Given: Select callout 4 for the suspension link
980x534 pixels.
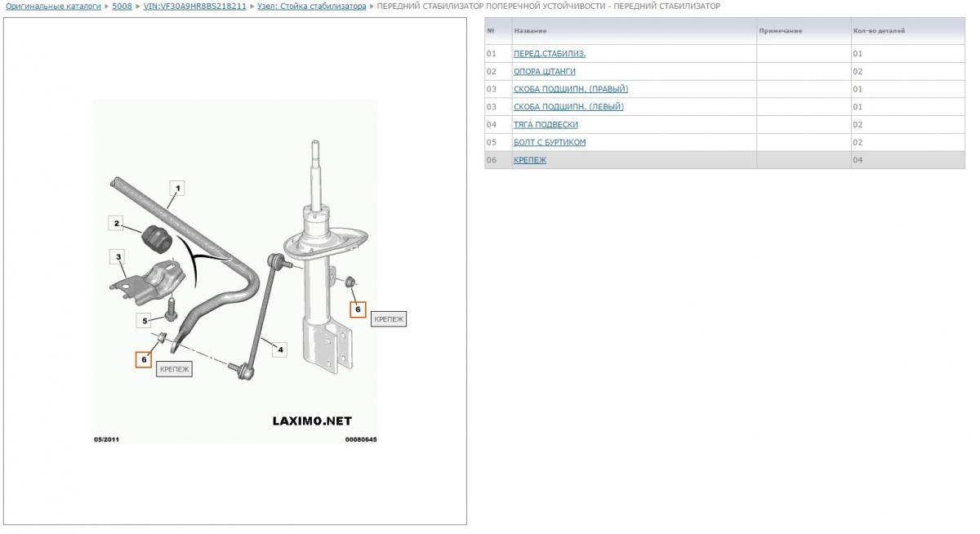Looking at the screenshot, I should [280, 350].
